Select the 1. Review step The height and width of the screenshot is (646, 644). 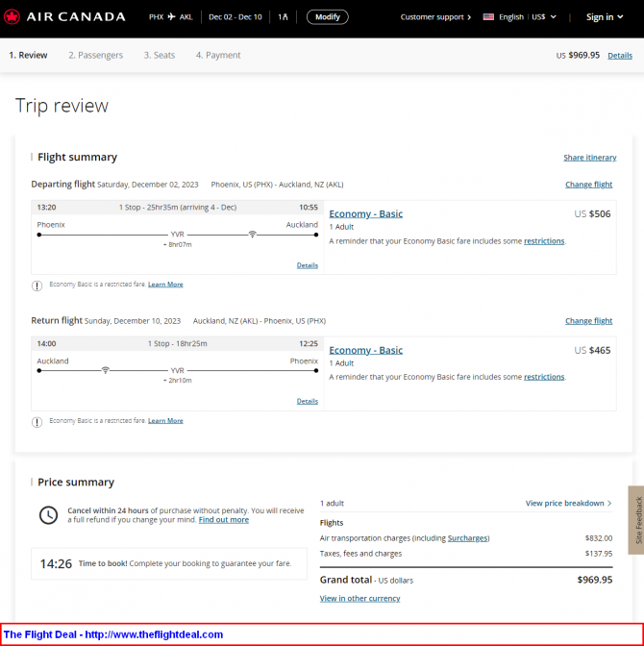click(x=28, y=55)
